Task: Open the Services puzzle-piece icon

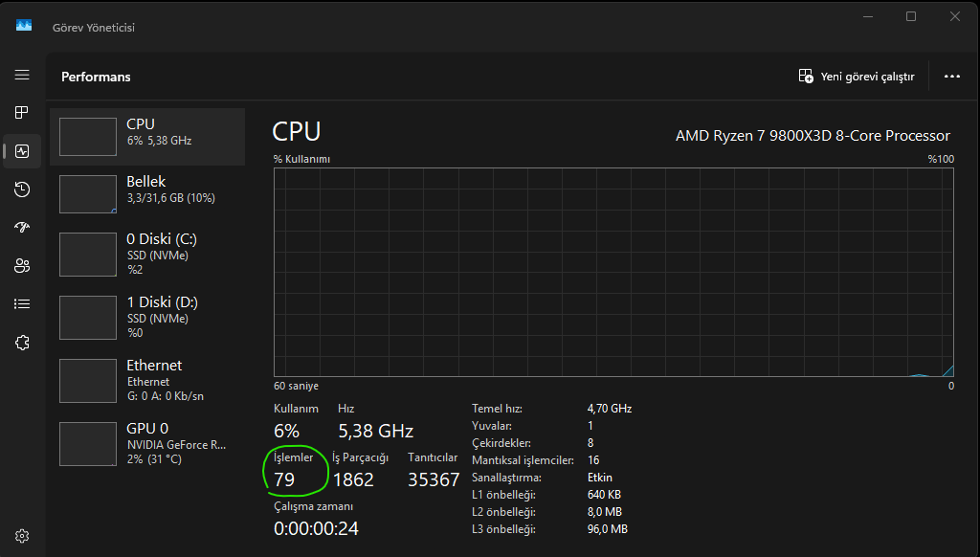Action: click(x=22, y=343)
